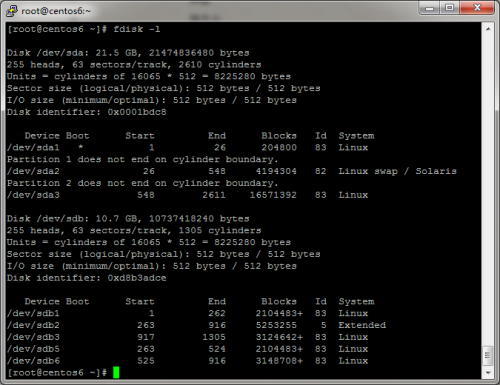The height and width of the screenshot is (385, 500).
Task: Click 'Partition 1 does not end' warning
Action: (x=142, y=159)
